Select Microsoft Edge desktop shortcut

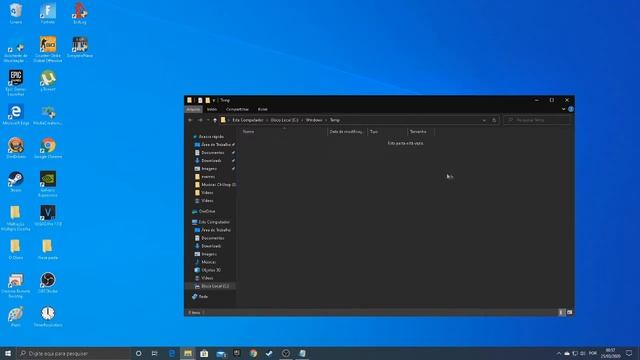click(x=16, y=114)
